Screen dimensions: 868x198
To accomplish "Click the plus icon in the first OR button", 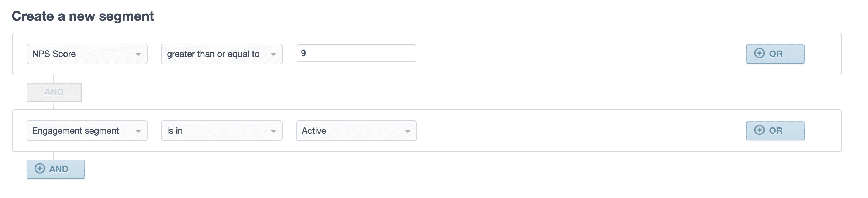I will 759,54.
